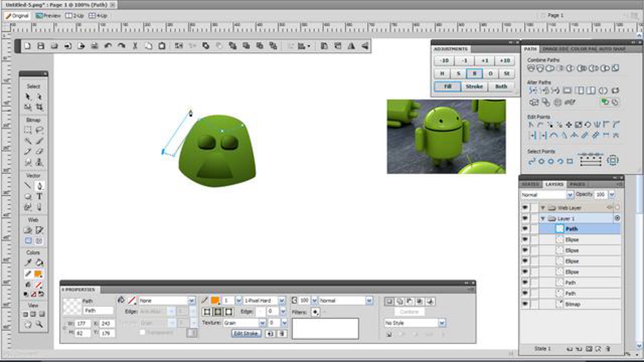Redo using the toolbar arrow icon
Image resolution: width=644 pixels, height=362 pixels.
[x=121, y=46]
